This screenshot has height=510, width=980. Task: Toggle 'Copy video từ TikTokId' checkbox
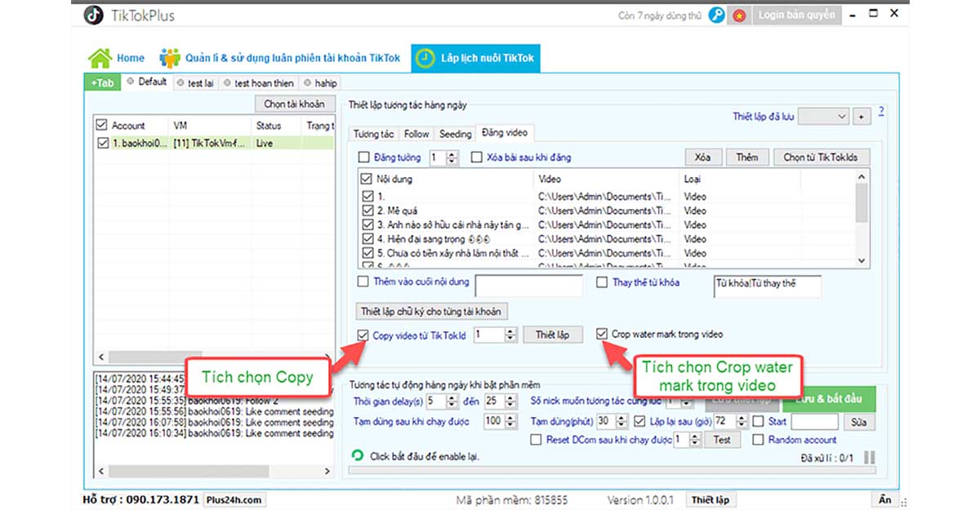point(364,335)
